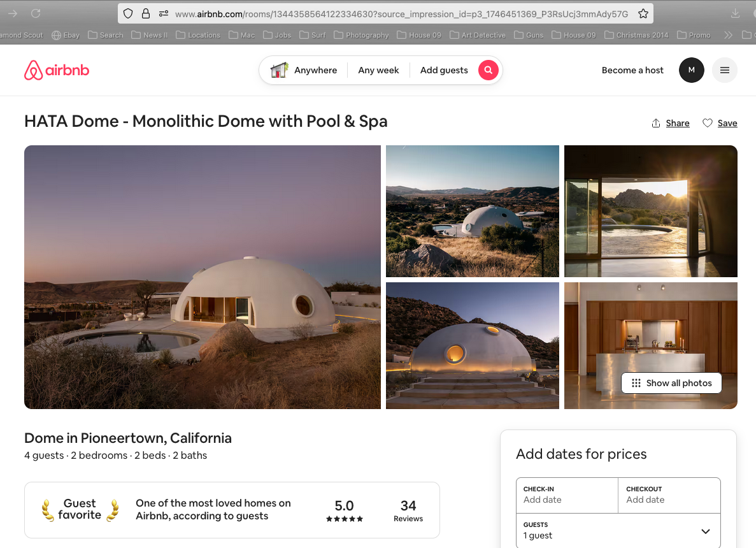The height and width of the screenshot is (548, 756).
Task: Click the red search magnifier button
Action: 488,70
